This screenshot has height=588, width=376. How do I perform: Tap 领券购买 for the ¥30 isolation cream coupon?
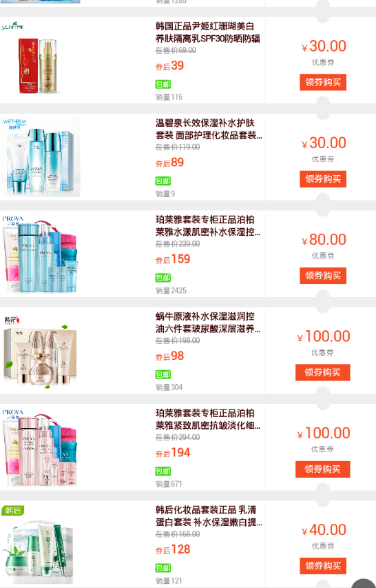(323, 82)
